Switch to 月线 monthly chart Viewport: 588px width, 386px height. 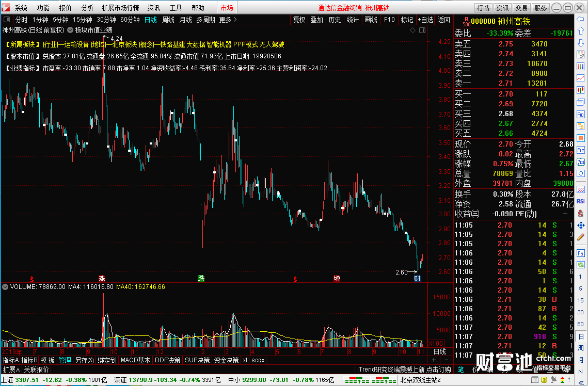(x=186, y=20)
